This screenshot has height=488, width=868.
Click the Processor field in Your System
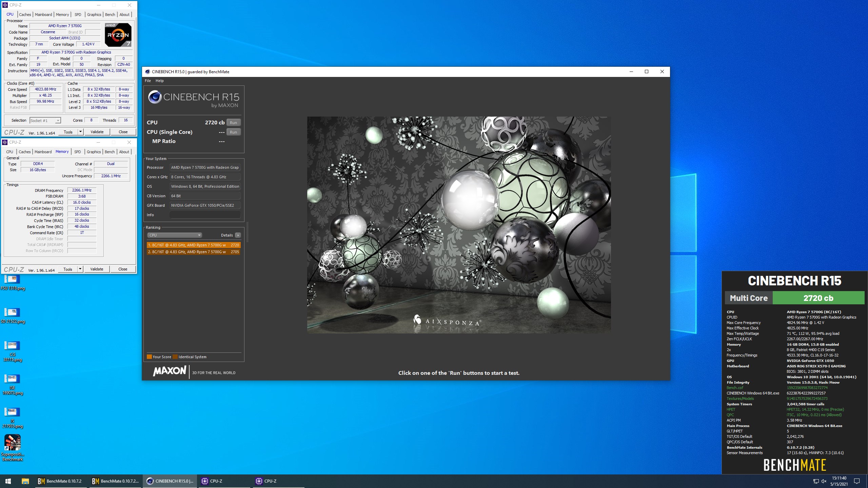tap(205, 167)
